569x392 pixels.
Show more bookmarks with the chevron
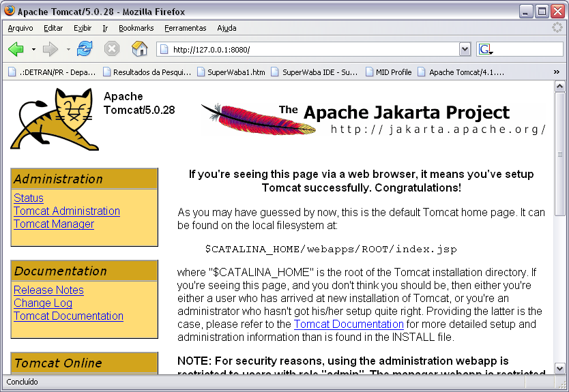557,72
